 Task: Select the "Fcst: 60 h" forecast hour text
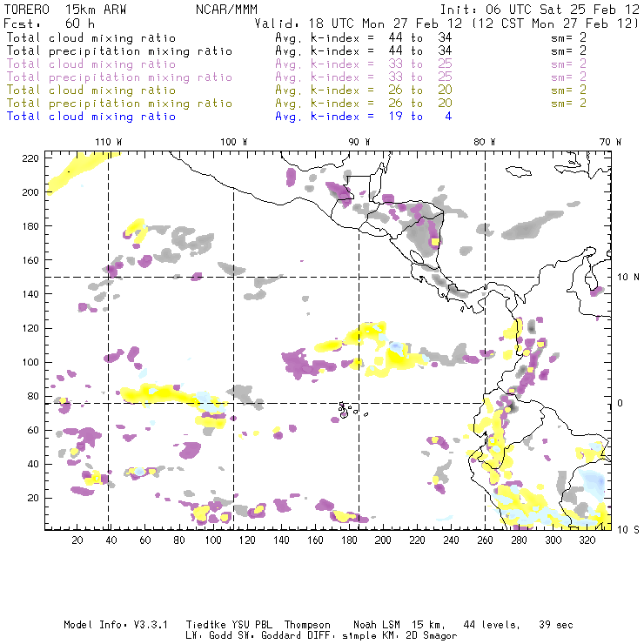coord(49,23)
